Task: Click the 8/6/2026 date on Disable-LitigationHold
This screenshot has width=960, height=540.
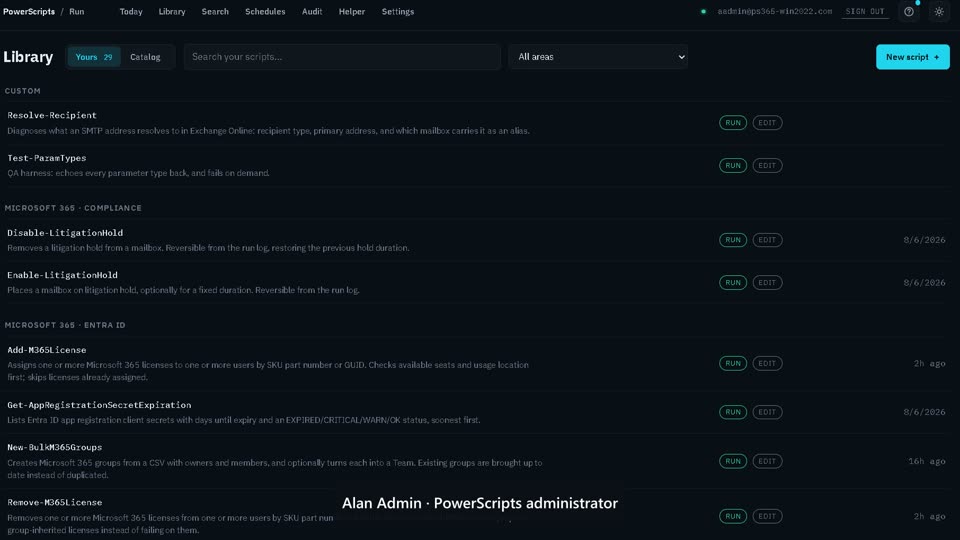Action: click(x=924, y=240)
